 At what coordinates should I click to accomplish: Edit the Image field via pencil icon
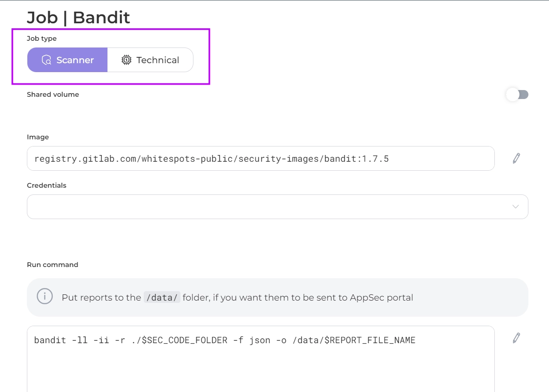(x=516, y=158)
